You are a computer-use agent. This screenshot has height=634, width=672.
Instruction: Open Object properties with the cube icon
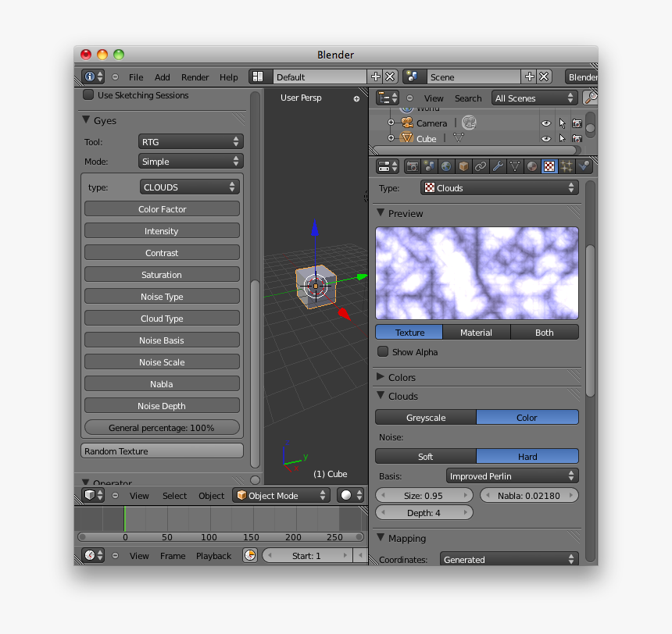point(463,166)
